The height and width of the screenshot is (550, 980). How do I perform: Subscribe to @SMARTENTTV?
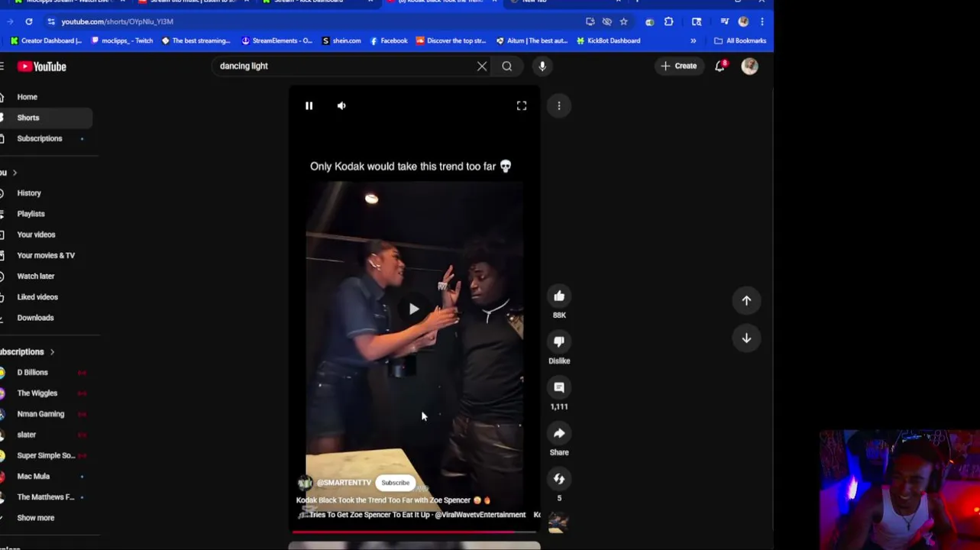[395, 483]
